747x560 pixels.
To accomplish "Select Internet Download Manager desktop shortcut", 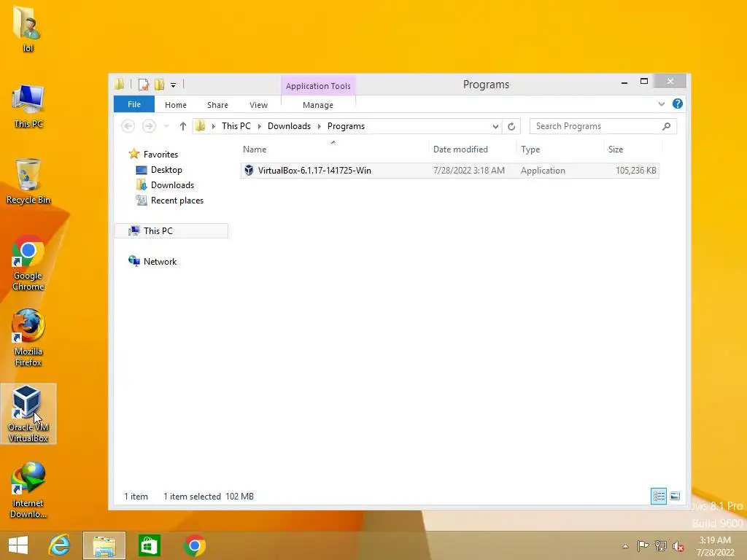I will coord(28,490).
